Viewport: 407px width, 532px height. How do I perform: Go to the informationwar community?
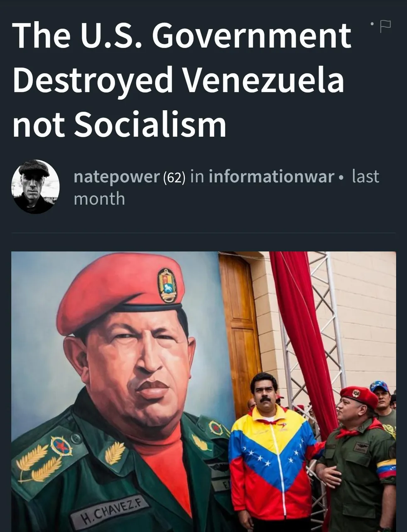coord(271,176)
